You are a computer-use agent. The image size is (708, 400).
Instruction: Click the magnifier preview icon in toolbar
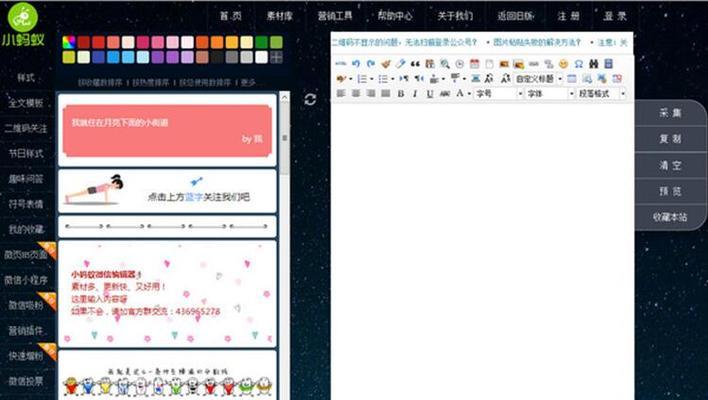(445, 64)
